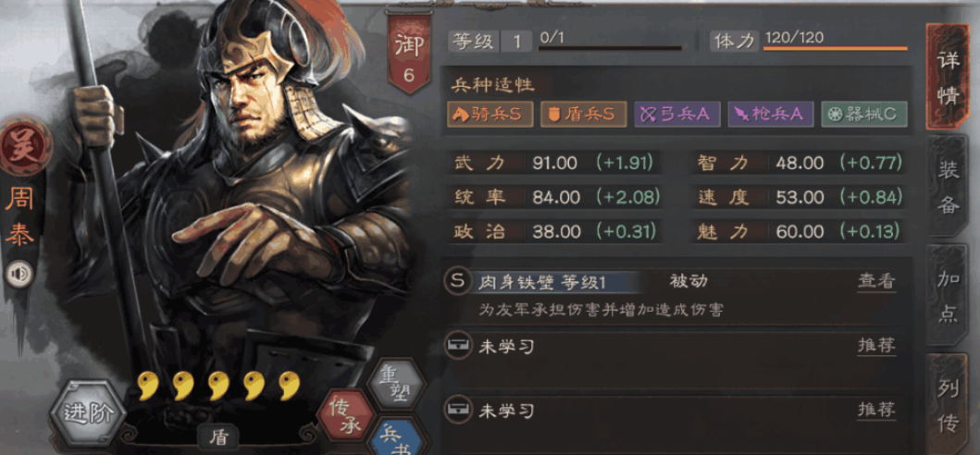Tap the S-rank skill badge icon
Viewport: 980px width, 455px height.
click(x=458, y=281)
